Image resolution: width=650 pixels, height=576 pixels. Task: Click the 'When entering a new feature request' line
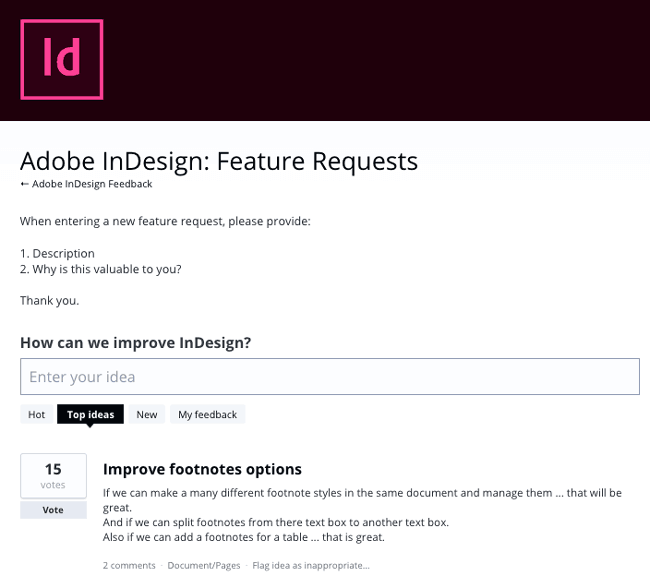pos(165,221)
